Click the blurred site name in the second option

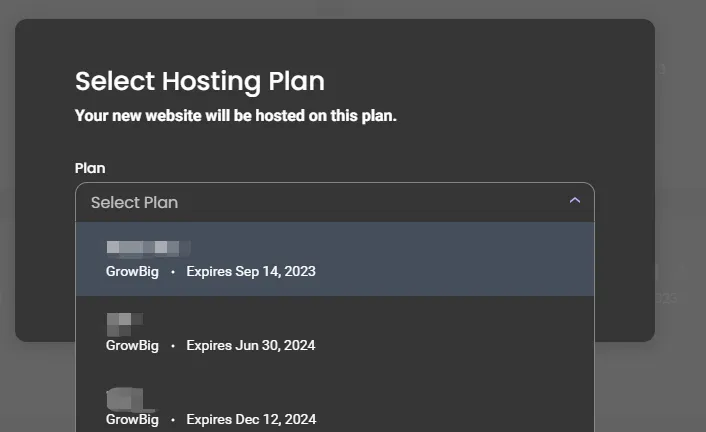[124, 322]
